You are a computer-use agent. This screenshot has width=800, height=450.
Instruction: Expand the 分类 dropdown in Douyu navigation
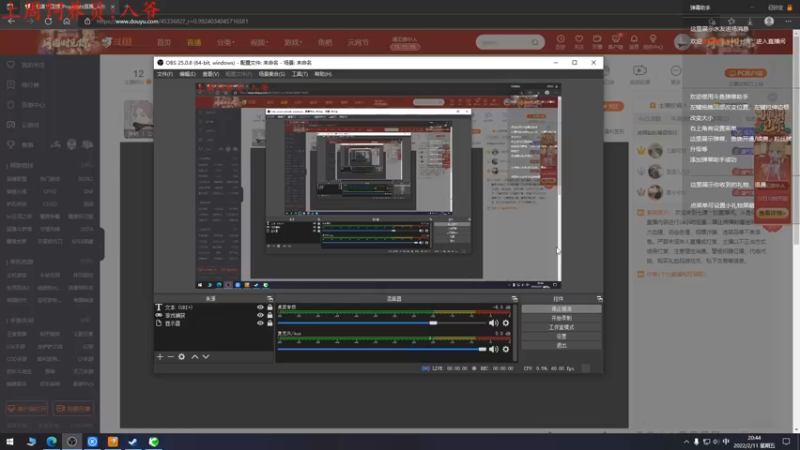click(226, 42)
